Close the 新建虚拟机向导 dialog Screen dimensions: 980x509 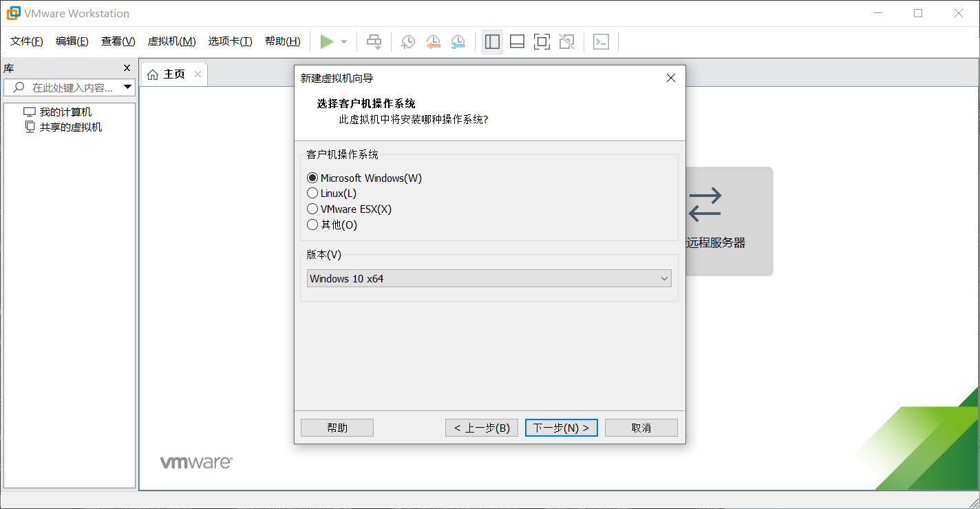(x=672, y=78)
